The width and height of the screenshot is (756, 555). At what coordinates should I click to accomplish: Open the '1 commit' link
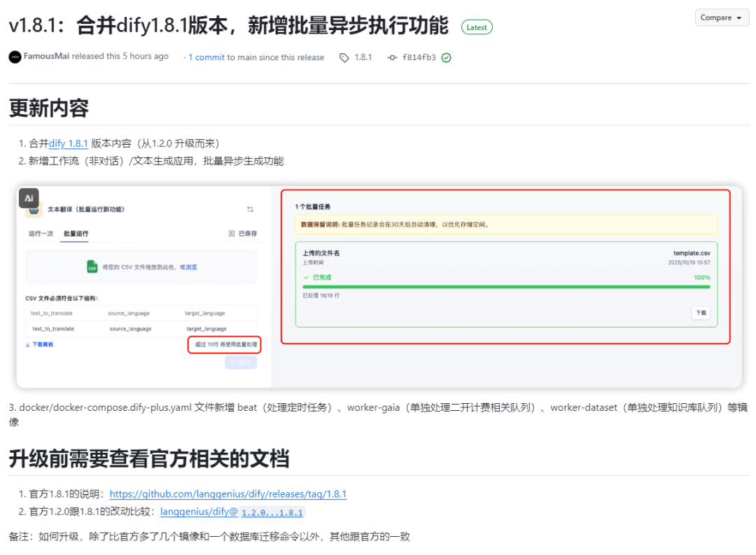[206, 57]
